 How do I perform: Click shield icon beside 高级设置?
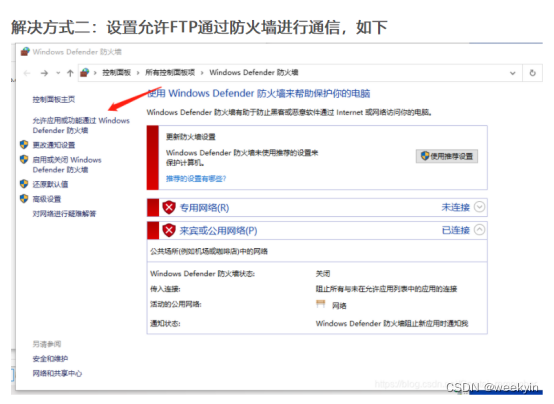click(24, 199)
